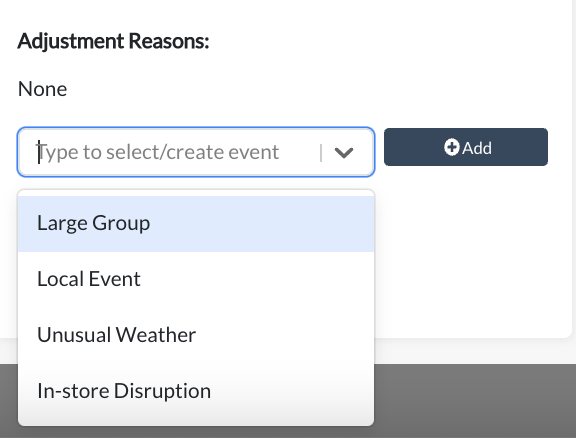The image size is (576, 438).
Task: Add the selected reason using dark Add button
Action: click(466, 147)
